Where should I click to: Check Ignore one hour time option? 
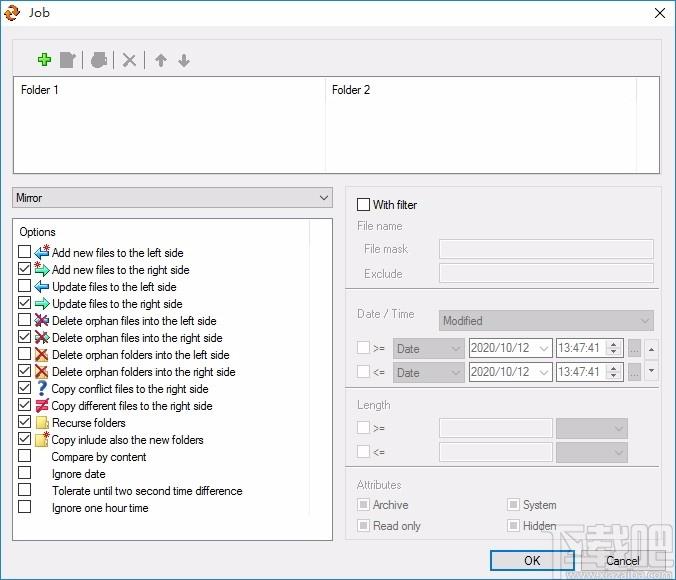click(x=25, y=506)
